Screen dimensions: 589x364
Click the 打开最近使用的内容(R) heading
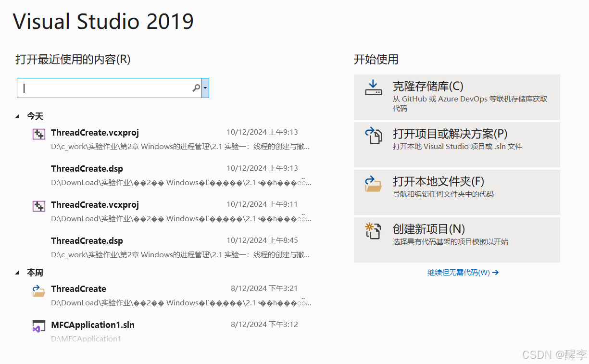(x=73, y=60)
